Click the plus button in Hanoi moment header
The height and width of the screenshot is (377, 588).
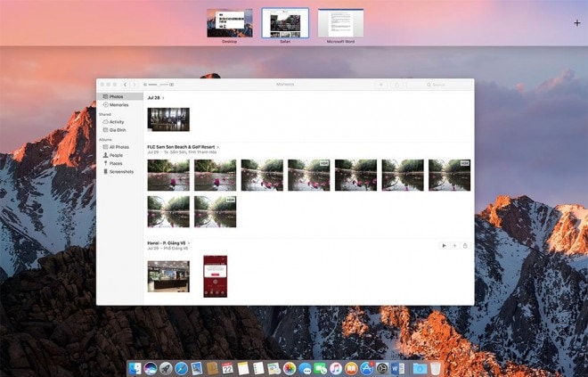click(454, 246)
